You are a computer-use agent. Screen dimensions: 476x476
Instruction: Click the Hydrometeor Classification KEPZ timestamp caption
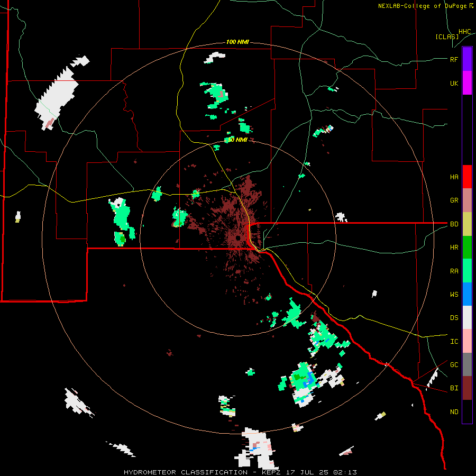(240, 472)
